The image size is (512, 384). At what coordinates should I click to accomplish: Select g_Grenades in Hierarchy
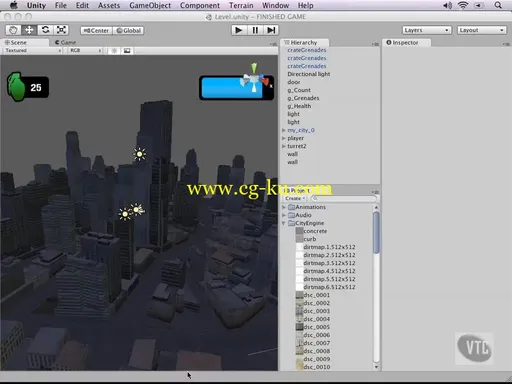pyautogui.click(x=303, y=98)
